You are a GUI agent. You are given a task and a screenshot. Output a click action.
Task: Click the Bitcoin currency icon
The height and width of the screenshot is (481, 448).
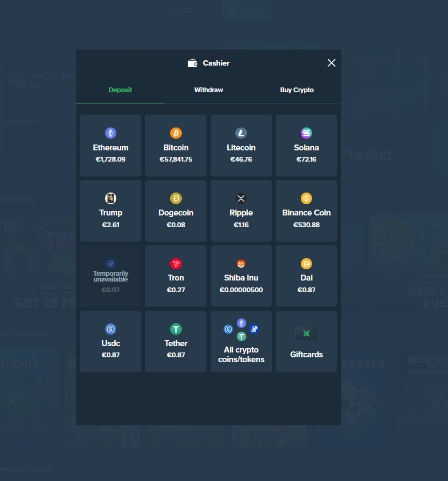pos(175,132)
